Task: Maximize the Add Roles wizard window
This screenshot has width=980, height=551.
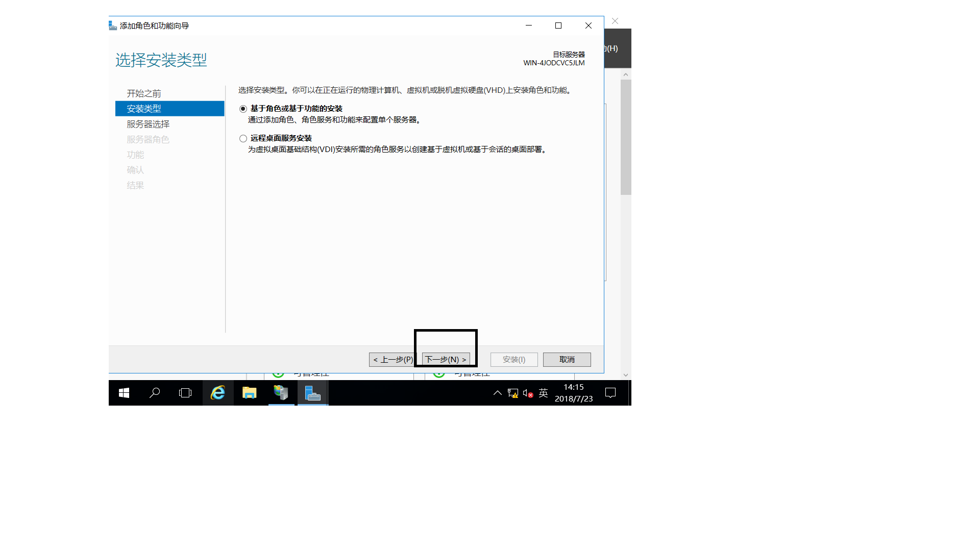Action: click(x=558, y=26)
